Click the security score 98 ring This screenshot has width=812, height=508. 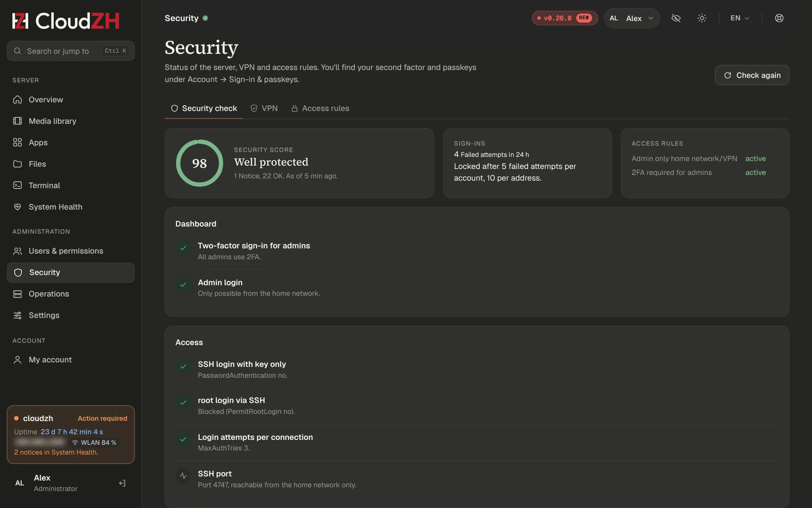(x=199, y=163)
